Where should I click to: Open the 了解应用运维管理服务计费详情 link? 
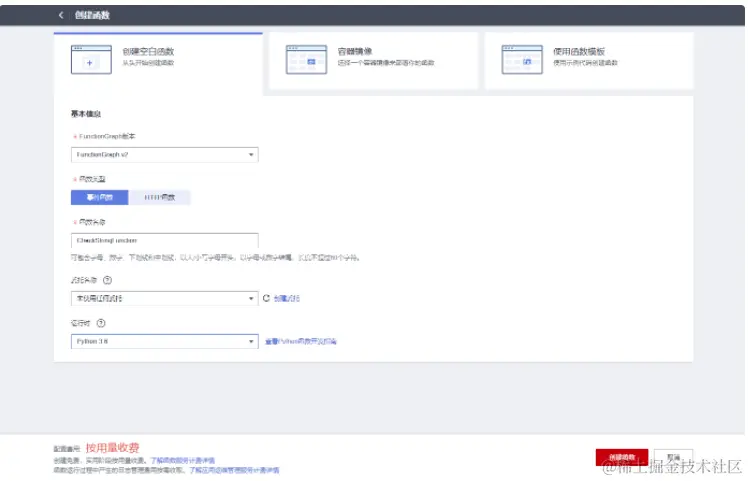coord(234,470)
